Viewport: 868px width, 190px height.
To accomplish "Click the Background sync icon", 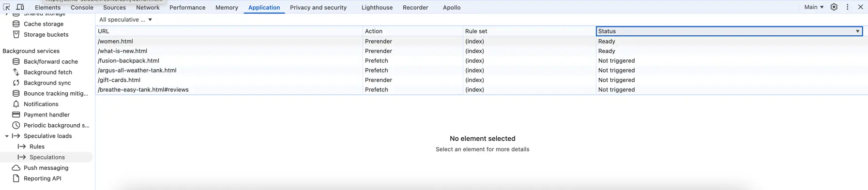I will (16, 83).
